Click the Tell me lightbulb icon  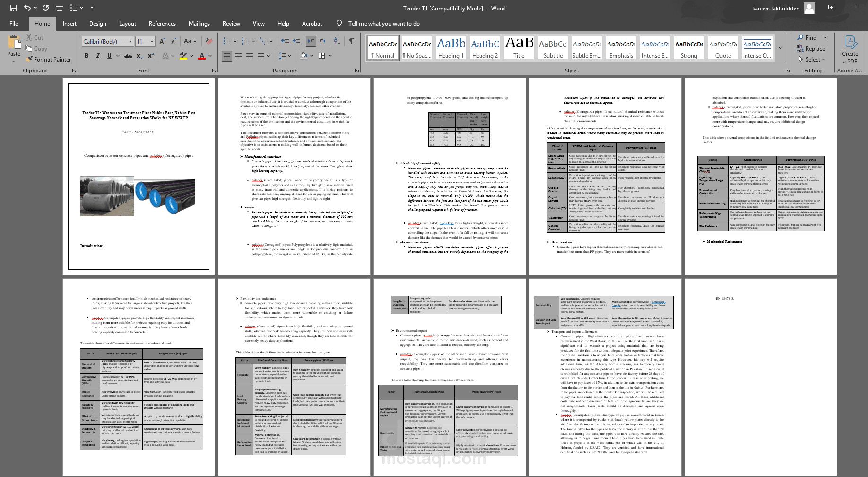tap(339, 24)
